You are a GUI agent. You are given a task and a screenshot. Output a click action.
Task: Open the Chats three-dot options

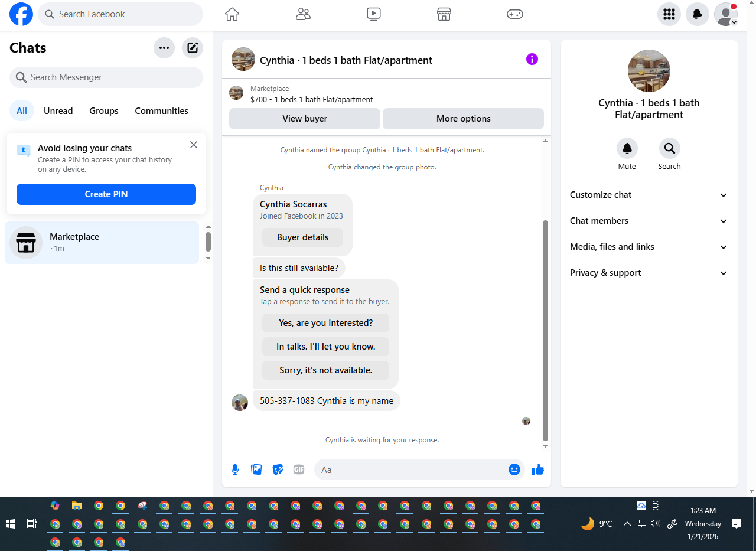tap(164, 48)
